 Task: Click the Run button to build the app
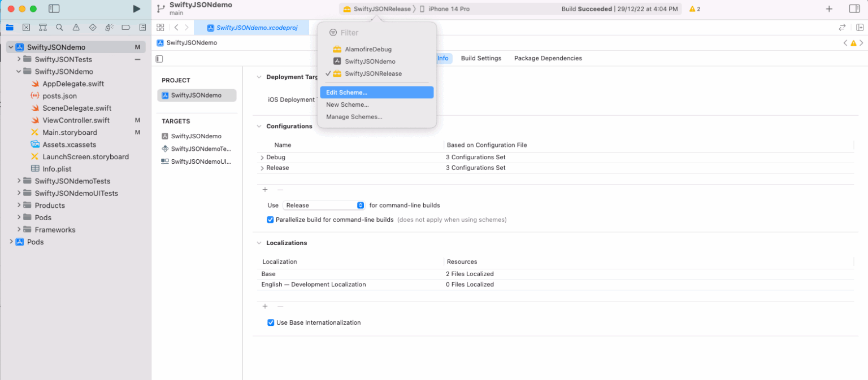[136, 8]
